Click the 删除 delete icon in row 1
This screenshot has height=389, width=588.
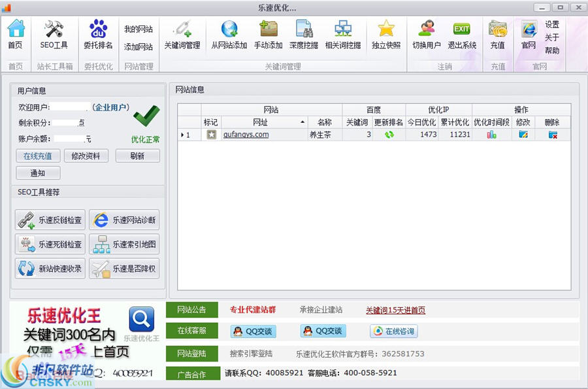point(553,135)
